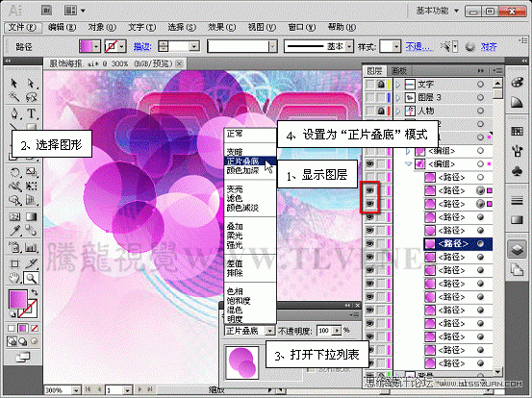Click the next artboard arrow in status bar

click(x=139, y=389)
